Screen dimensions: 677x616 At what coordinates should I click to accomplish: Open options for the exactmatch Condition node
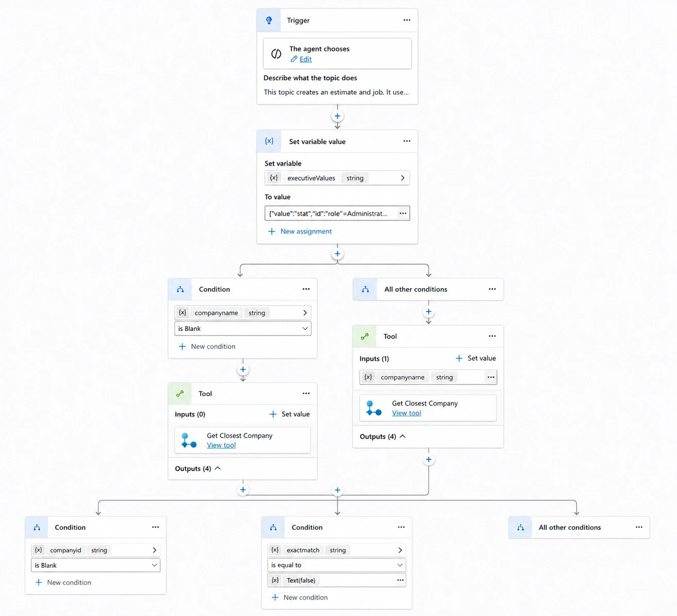click(401, 527)
